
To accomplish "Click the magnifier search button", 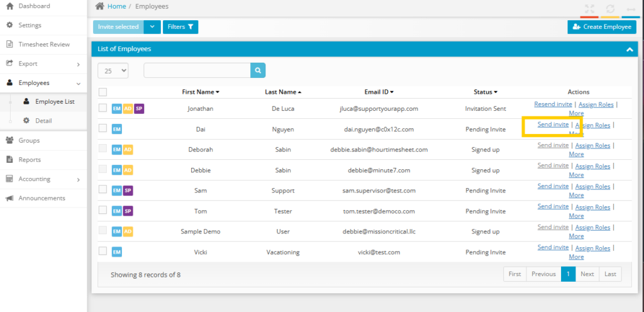I will pyautogui.click(x=257, y=70).
